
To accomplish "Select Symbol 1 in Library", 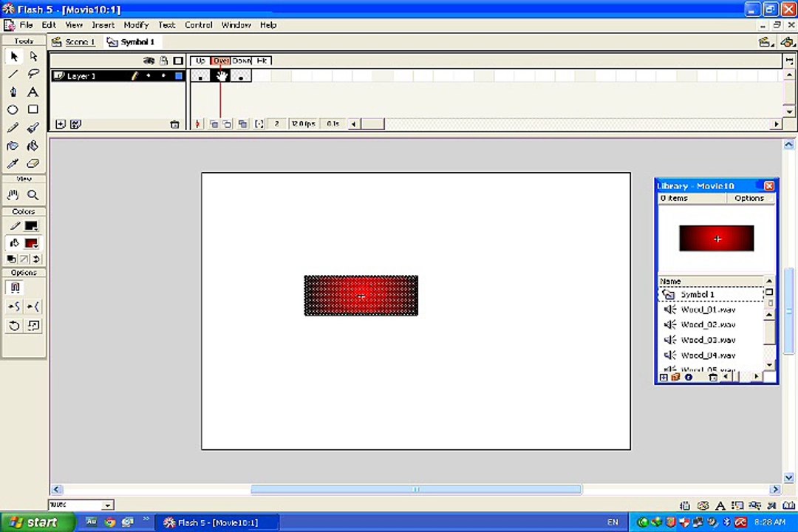I will pyautogui.click(x=712, y=294).
